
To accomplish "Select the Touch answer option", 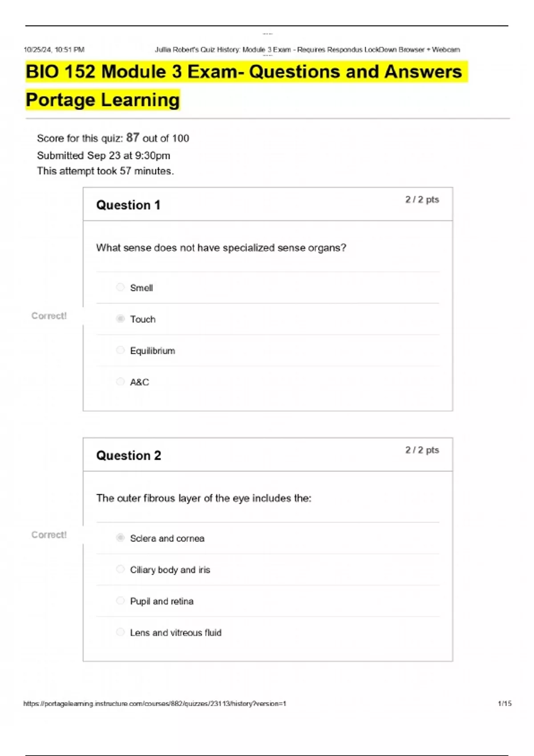I will pos(120,319).
